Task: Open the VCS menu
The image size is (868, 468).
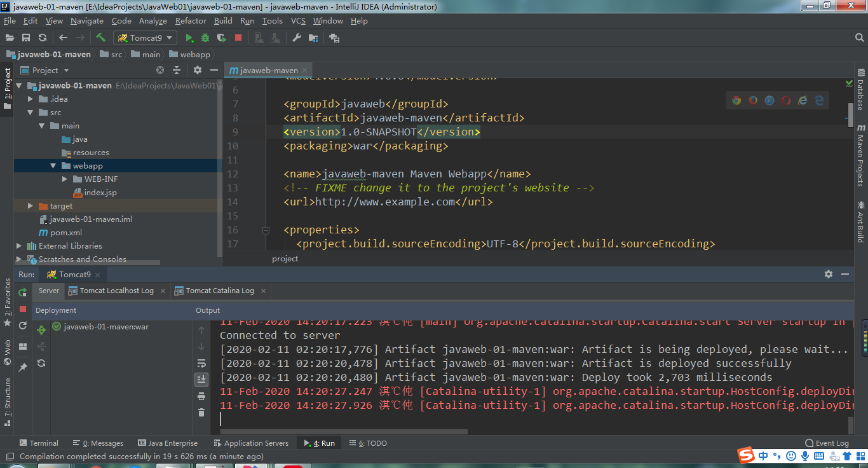Action: point(298,21)
